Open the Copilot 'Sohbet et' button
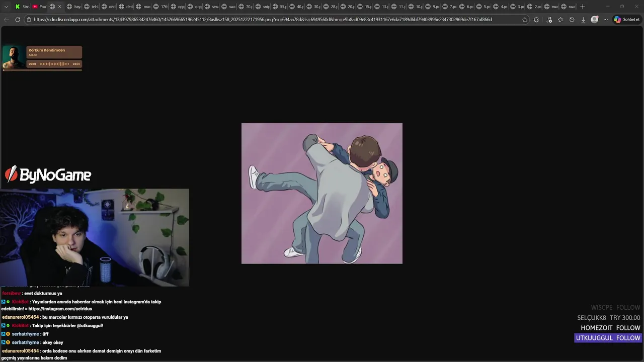644x362 pixels. pyautogui.click(x=627, y=20)
